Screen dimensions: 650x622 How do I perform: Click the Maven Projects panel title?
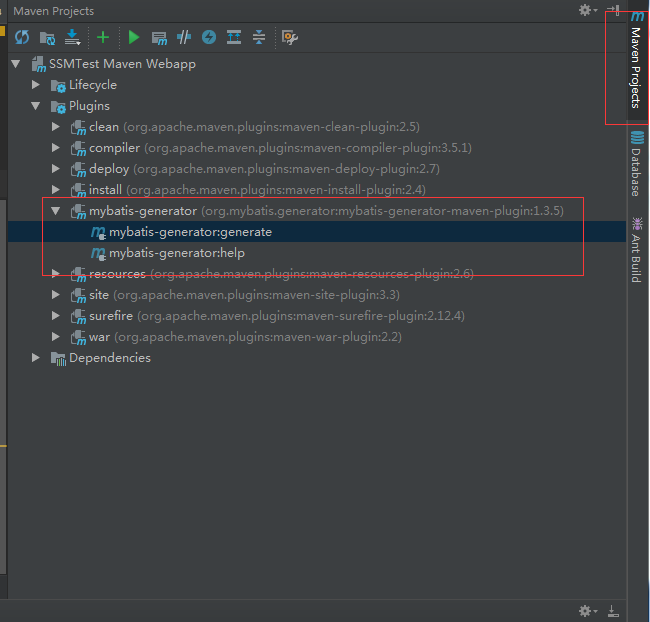click(53, 11)
